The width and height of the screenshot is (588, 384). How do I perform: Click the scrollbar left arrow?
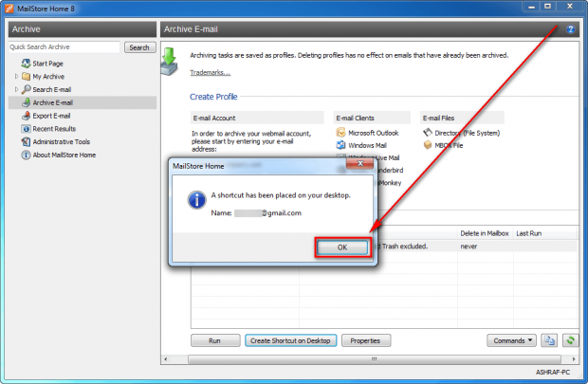pyautogui.click(x=165, y=359)
